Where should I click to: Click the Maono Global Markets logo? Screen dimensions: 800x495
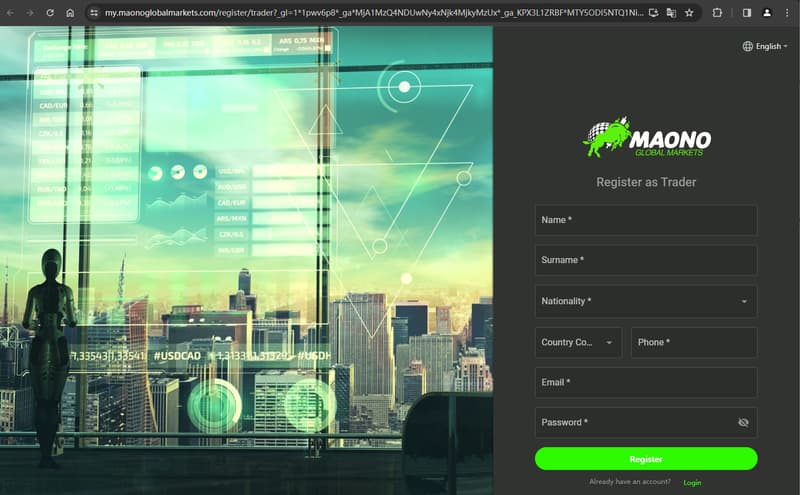(646, 137)
